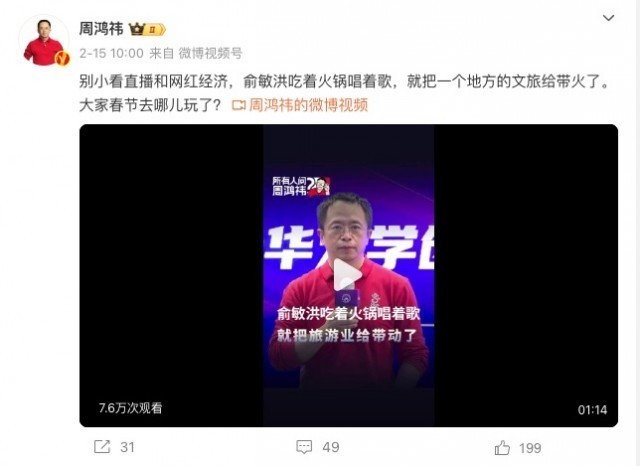
Task: Open the comments bubble icon
Action: [x=304, y=447]
